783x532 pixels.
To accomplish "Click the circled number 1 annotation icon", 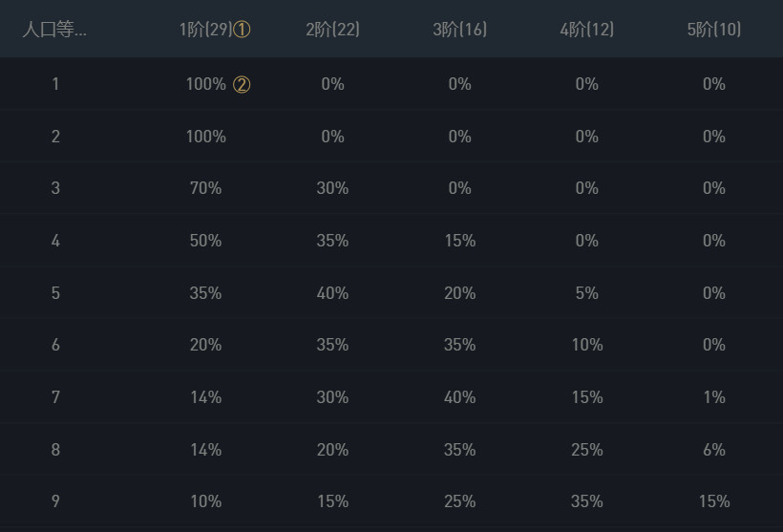I will pos(242,30).
